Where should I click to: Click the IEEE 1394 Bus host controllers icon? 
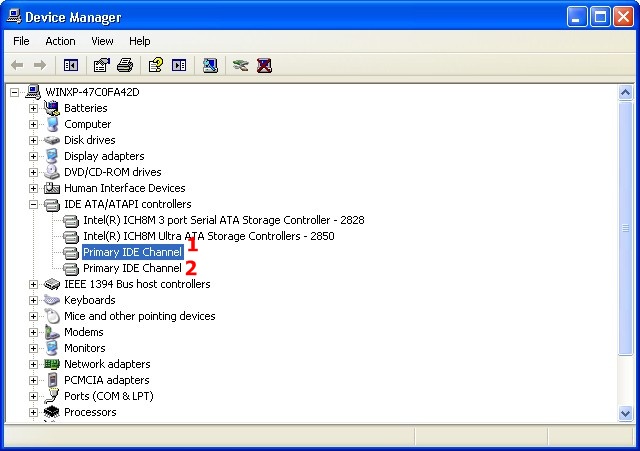point(52,284)
